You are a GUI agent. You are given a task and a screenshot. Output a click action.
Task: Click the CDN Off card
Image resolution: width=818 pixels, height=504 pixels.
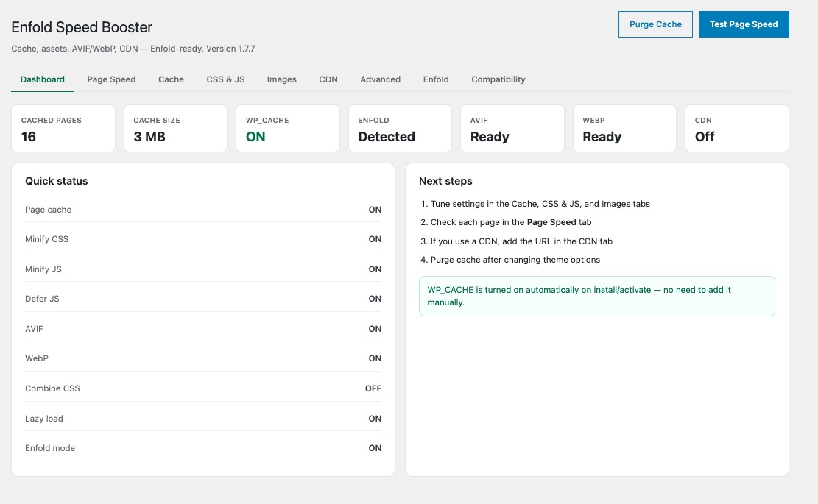[736, 129]
